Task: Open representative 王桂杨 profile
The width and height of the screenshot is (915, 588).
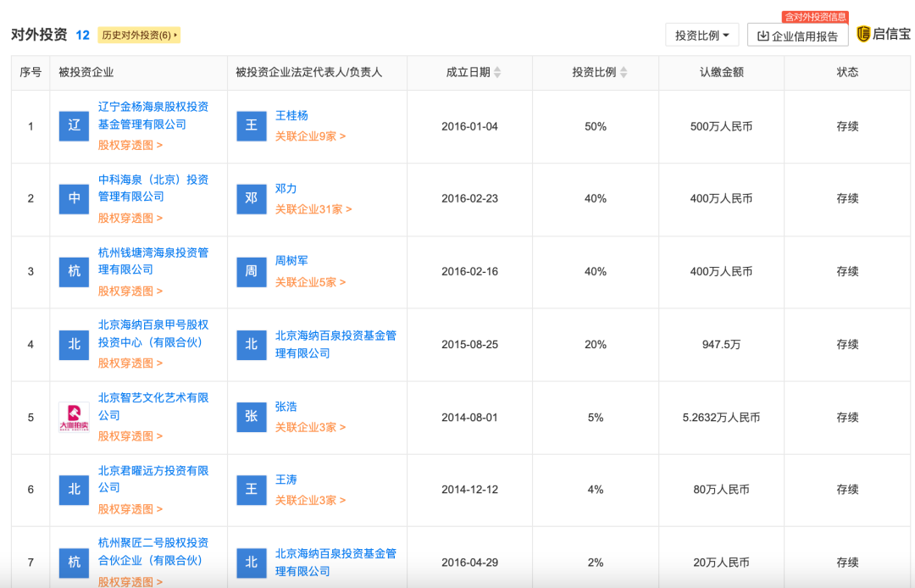Action: tap(291, 115)
